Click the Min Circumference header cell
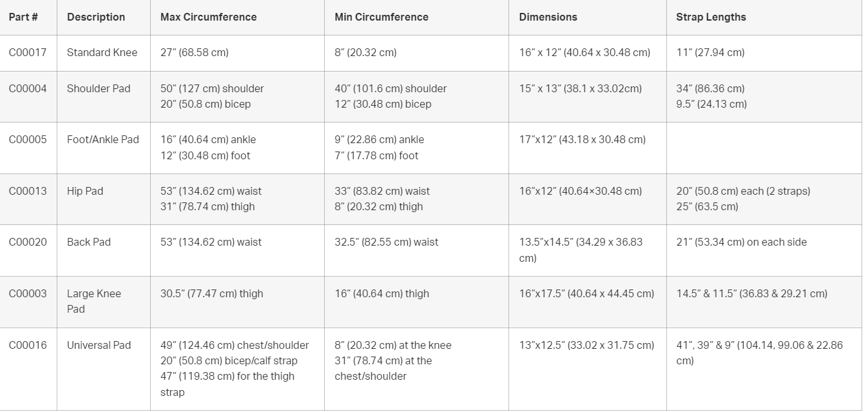 [416, 17]
